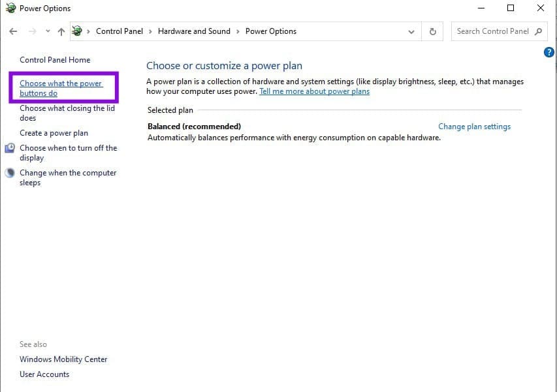Expand the chevron after Control Panel breadcrumb
Screen dimensions: 557x392
point(150,31)
